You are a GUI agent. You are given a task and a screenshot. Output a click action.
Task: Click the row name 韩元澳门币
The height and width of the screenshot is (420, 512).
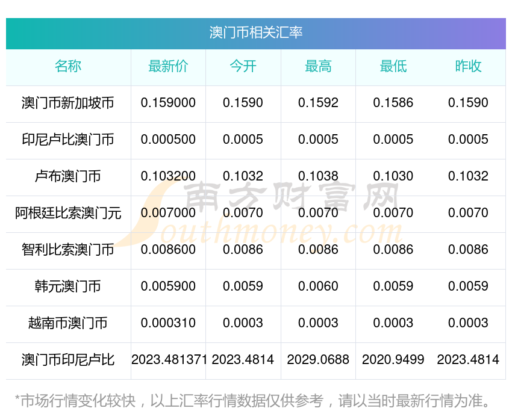[x=68, y=286]
